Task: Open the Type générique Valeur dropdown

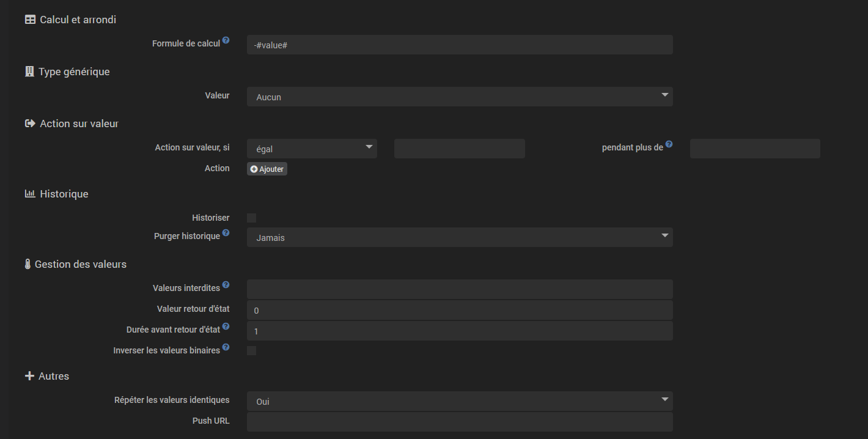Action: 460,97
